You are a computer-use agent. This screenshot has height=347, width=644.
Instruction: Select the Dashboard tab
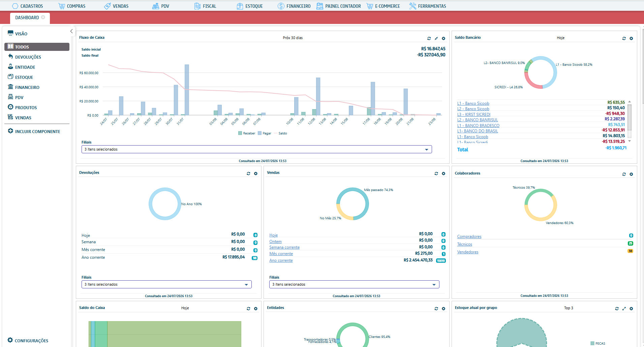click(x=27, y=18)
